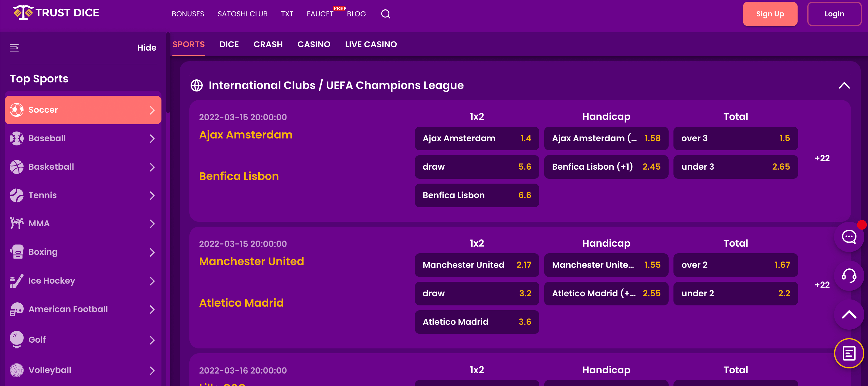Collapse the UEFA Champions League section
Viewport: 868px width, 386px height.
coord(844,85)
